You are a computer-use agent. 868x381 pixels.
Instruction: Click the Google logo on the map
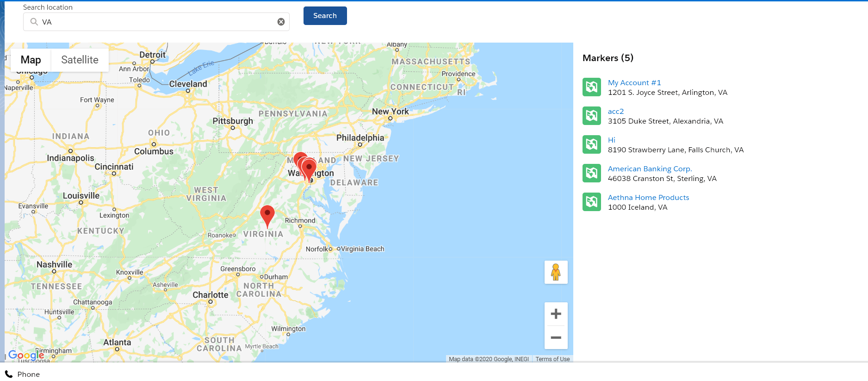pyautogui.click(x=26, y=355)
